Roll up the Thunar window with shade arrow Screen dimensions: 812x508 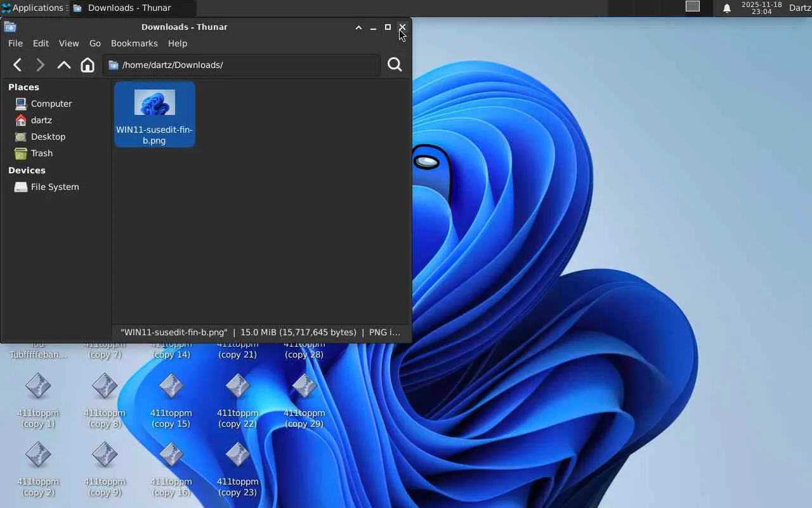(x=358, y=27)
